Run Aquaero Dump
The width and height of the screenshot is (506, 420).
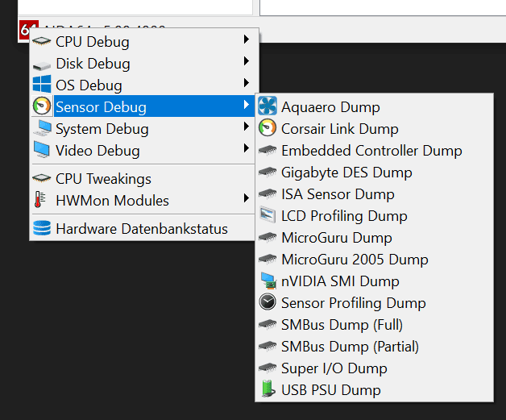(x=375, y=107)
